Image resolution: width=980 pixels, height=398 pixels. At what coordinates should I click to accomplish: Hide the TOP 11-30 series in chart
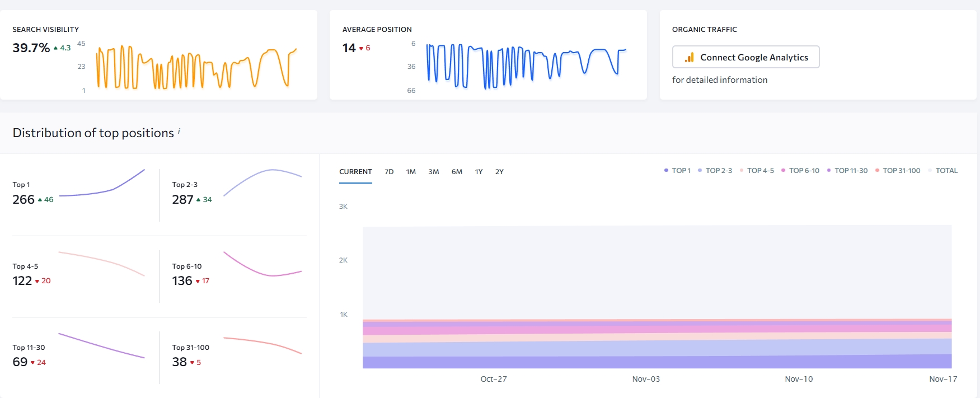pos(847,171)
